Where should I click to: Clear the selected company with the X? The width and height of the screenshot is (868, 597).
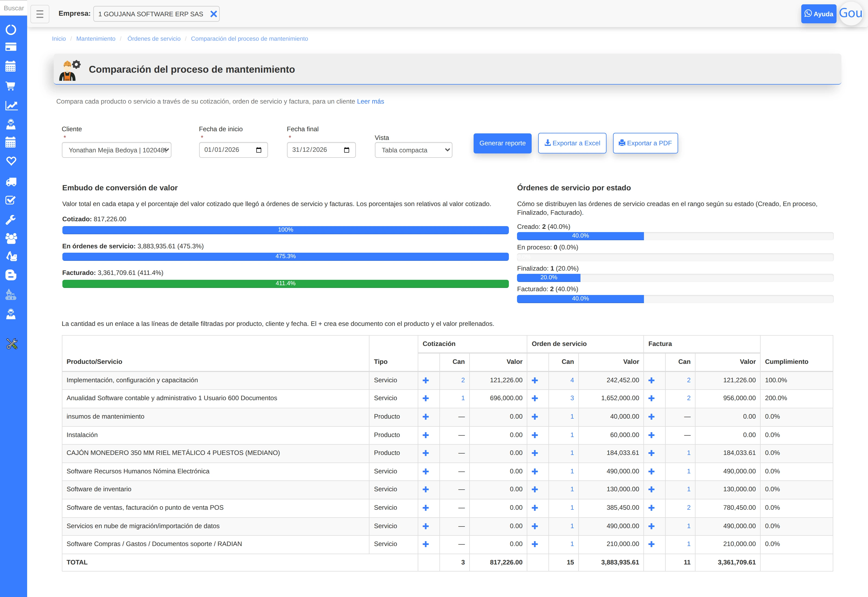(213, 14)
